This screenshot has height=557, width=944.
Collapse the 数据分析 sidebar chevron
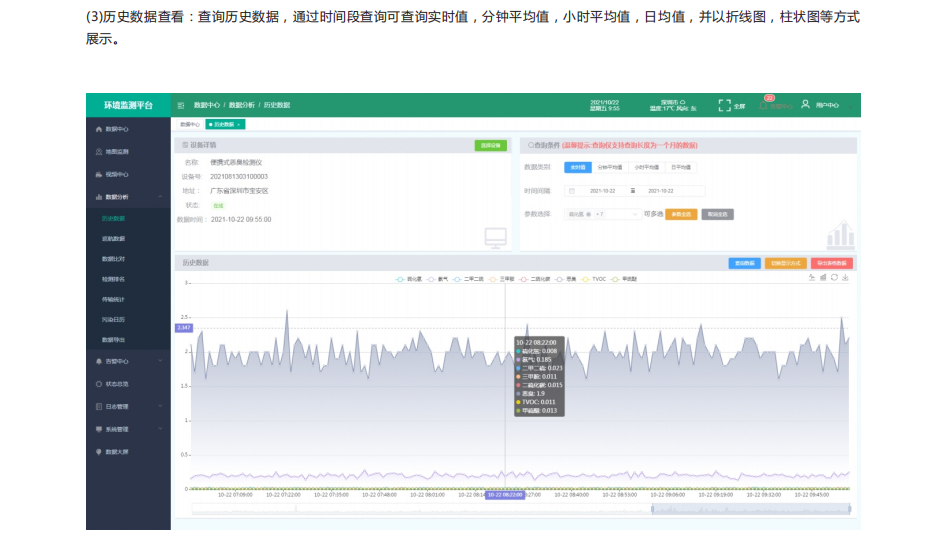160,197
